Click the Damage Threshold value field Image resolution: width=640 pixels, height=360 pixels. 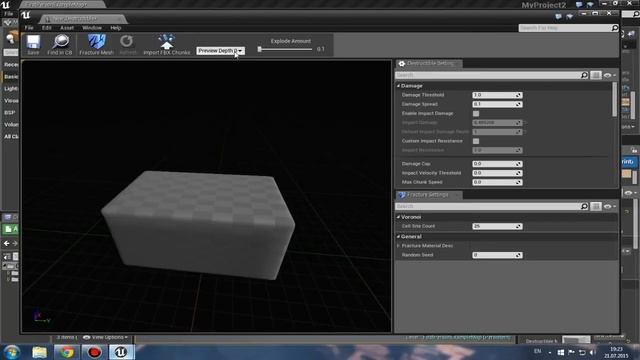click(497, 95)
